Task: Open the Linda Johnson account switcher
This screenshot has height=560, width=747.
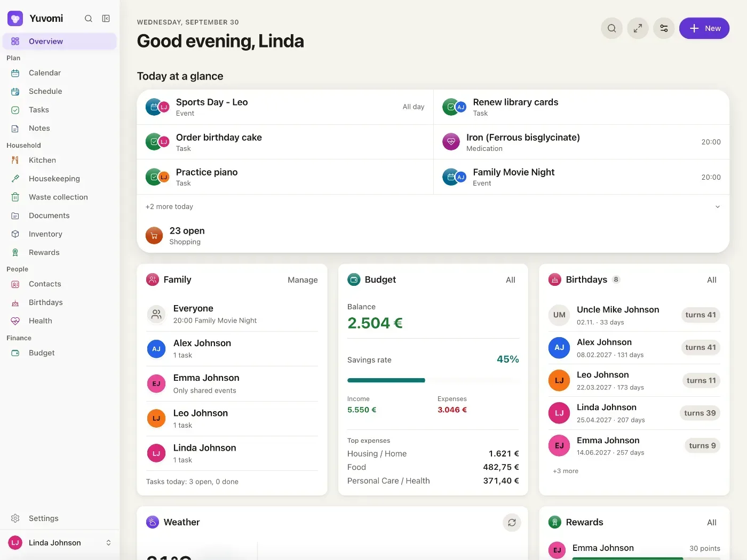Action: click(x=60, y=543)
